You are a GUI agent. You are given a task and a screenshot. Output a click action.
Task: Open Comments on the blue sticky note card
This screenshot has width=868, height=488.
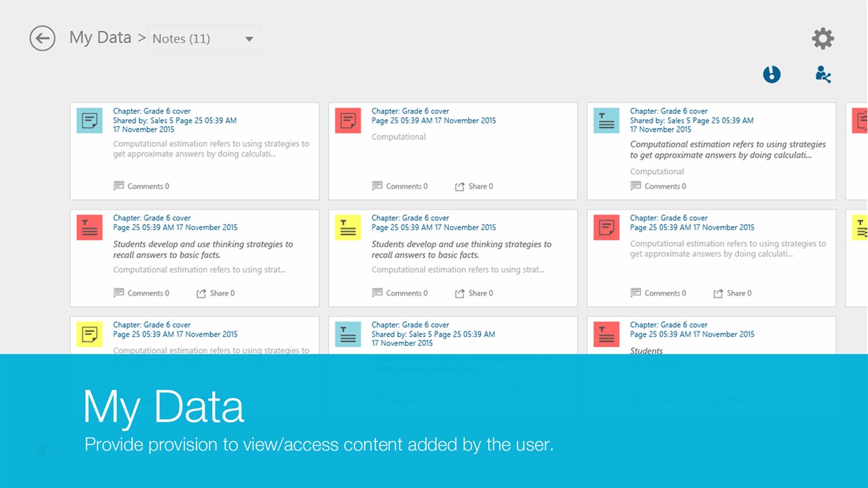141,186
